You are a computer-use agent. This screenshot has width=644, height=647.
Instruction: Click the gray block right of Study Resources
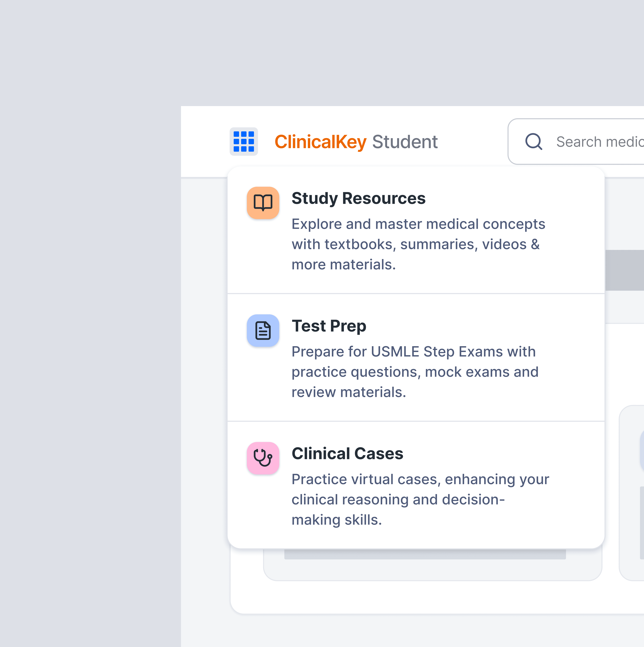pos(624,270)
